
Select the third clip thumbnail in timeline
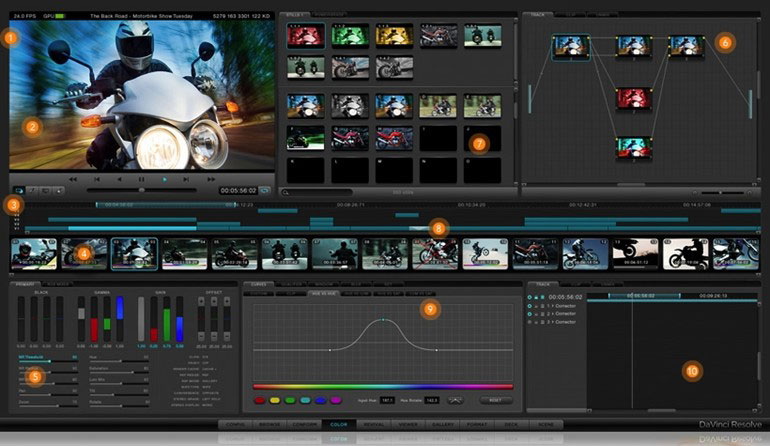pyautogui.click(x=135, y=253)
